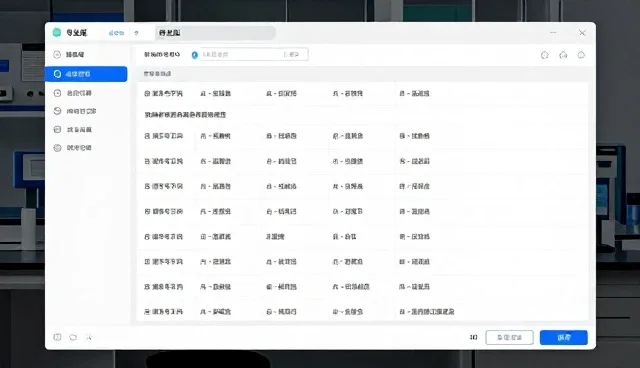Focus the search input field in the top toolbar
The width and height of the screenshot is (640, 368).
point(254,54)
